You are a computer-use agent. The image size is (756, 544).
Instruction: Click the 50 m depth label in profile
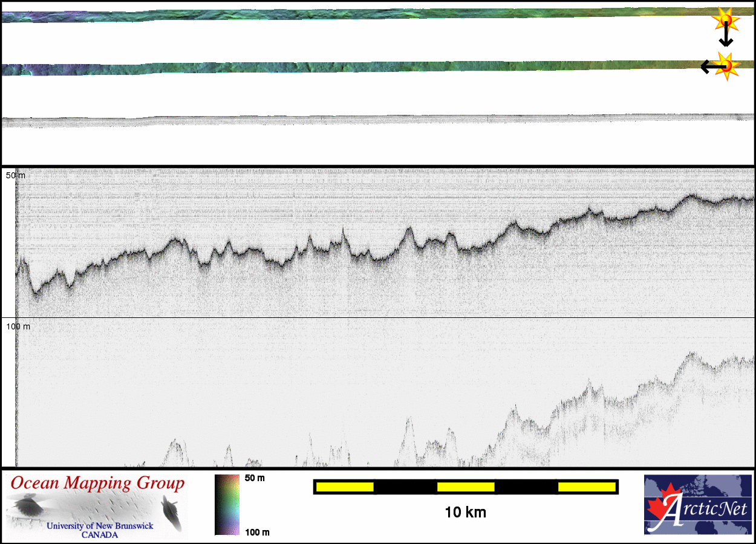tap(16, 175)
